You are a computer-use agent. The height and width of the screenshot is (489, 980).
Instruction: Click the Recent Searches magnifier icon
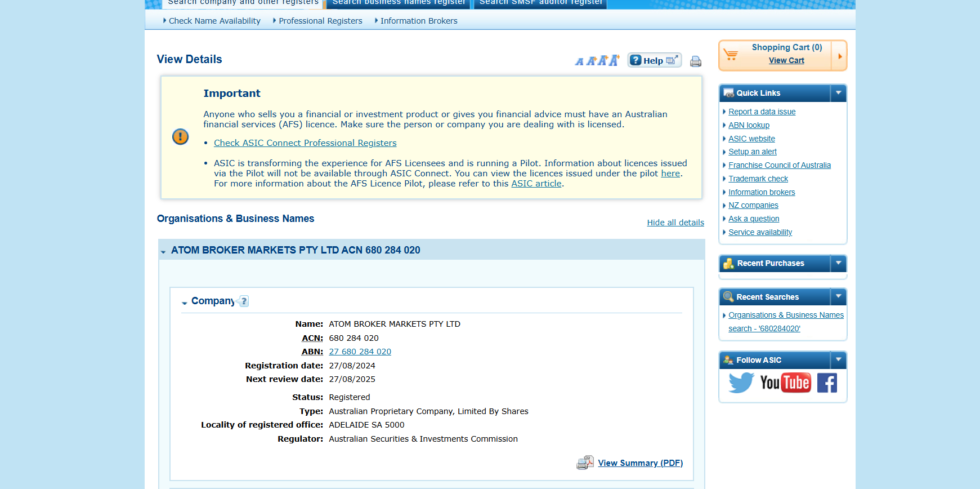pos(729,297)
